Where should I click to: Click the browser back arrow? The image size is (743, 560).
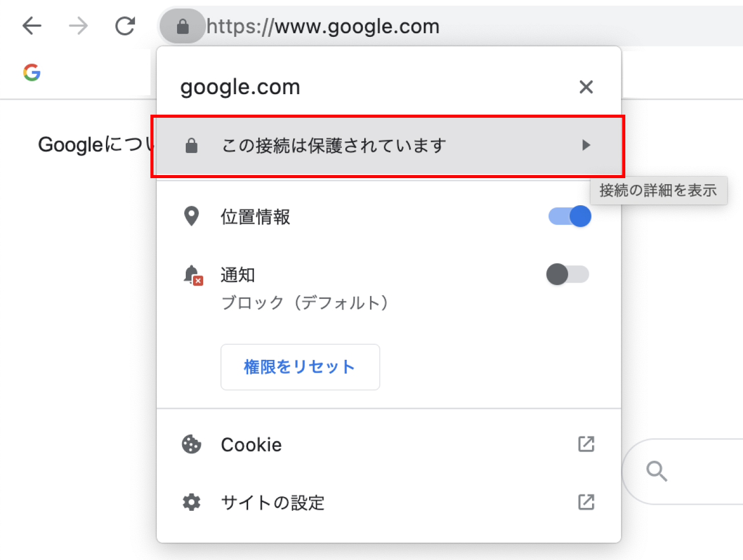(32, 26)
